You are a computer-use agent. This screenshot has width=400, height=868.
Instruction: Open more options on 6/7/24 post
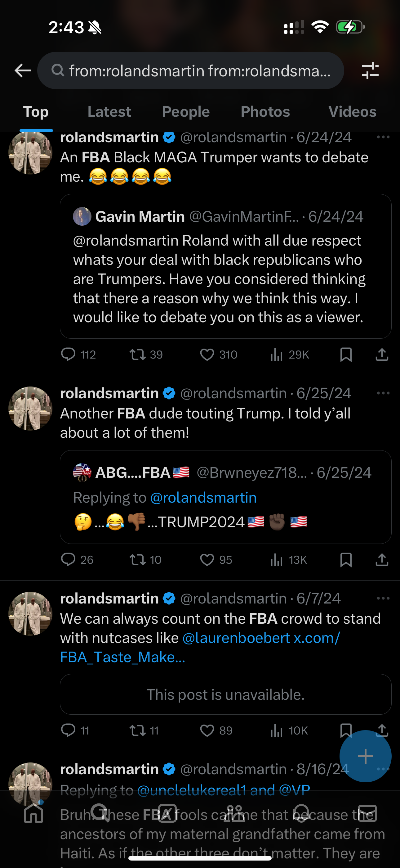pyautogui.click(x=383, y=599)
